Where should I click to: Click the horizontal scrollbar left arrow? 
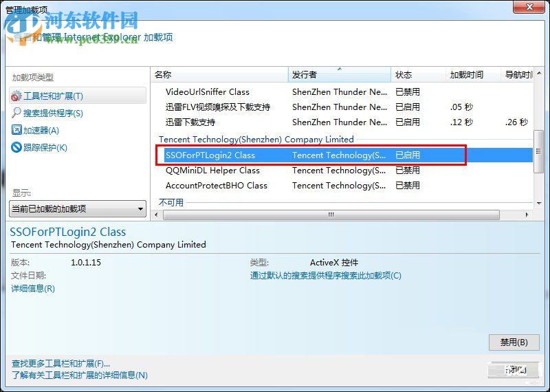click(x=156, y=215)
